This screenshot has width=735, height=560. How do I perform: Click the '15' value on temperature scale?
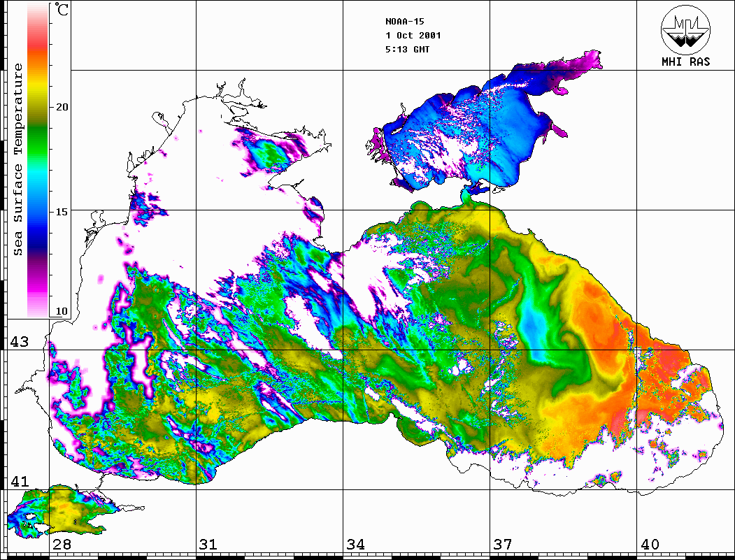62,212
